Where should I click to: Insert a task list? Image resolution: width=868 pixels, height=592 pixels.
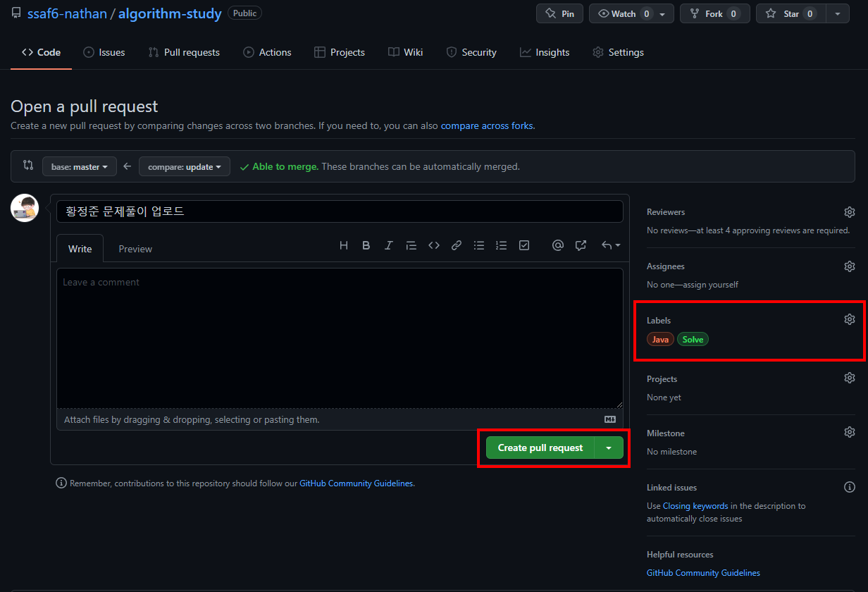pos(524,245)
